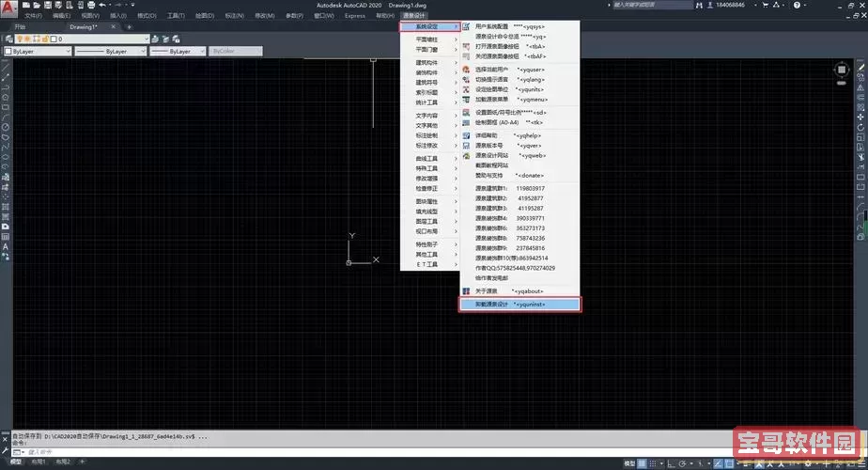Click the Undo arrow icon
Image resolution: width=868 pixels, height=470 pixels.
click(102, 5)
